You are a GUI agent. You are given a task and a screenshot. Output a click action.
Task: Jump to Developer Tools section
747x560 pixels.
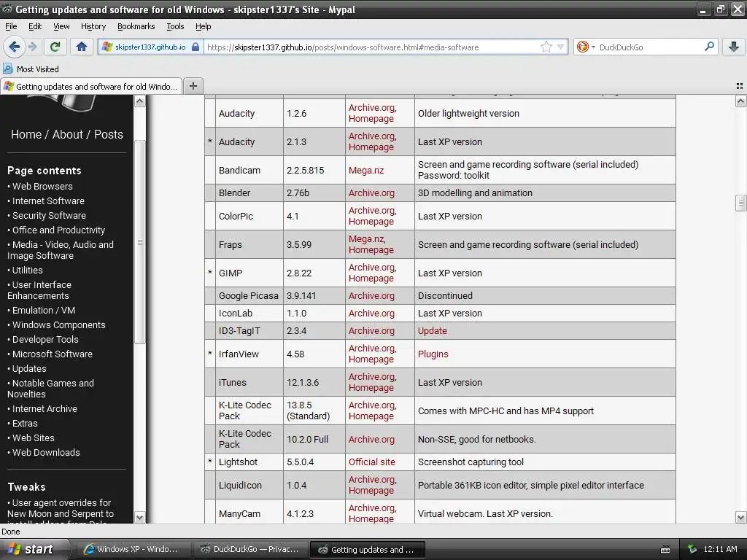(x=45, y=339)
